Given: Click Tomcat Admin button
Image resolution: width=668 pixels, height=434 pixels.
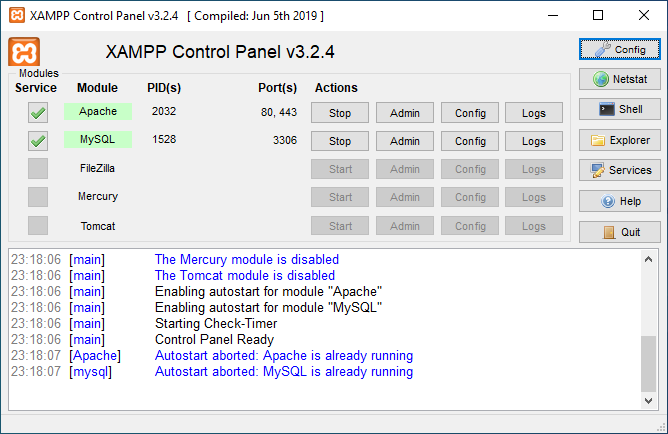Looking at the screenshot, I should pyautogui.click(x=405, y=226).
